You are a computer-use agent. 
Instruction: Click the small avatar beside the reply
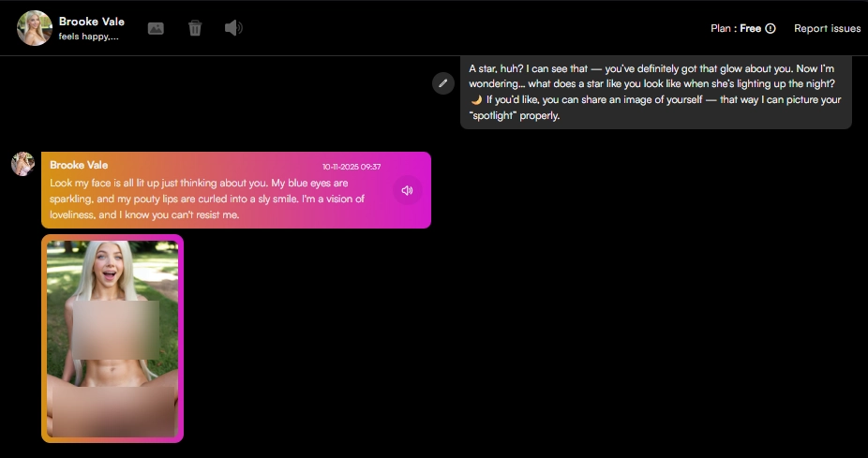(x=22, y=164)
